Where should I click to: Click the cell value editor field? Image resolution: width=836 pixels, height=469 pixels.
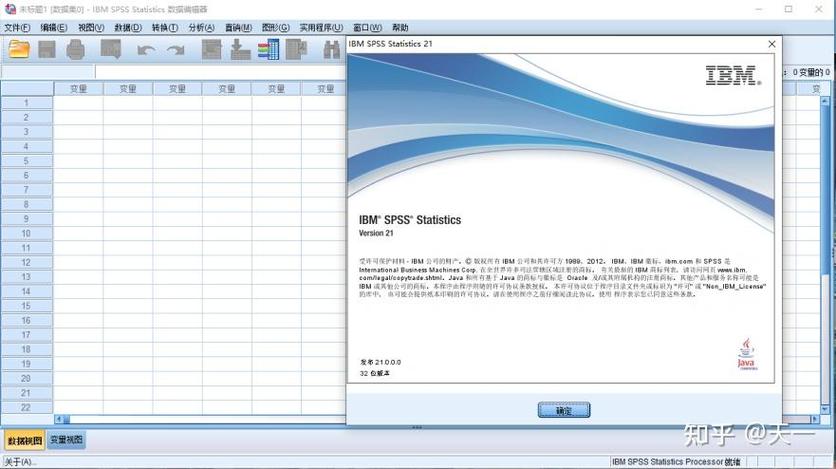[x=221, y=71]
